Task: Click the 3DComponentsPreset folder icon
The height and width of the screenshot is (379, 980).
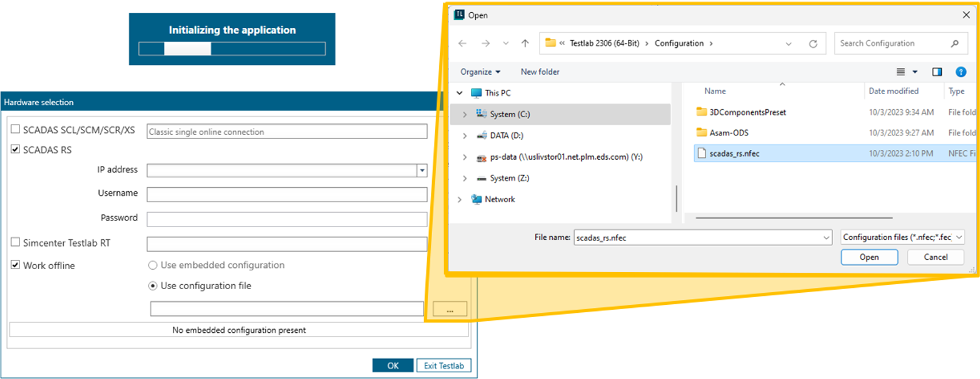Action: tap(701, 112)
